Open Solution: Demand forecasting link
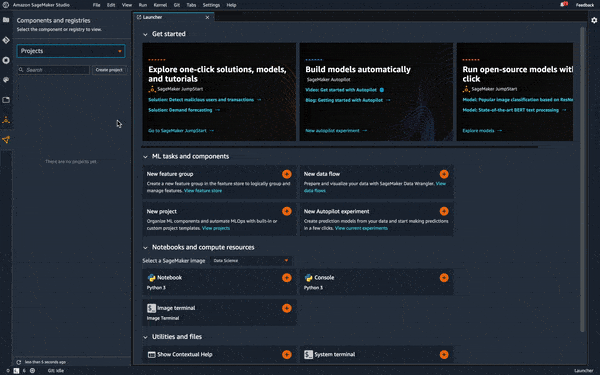Screen dimensions: 600x375 click(184, 110)
